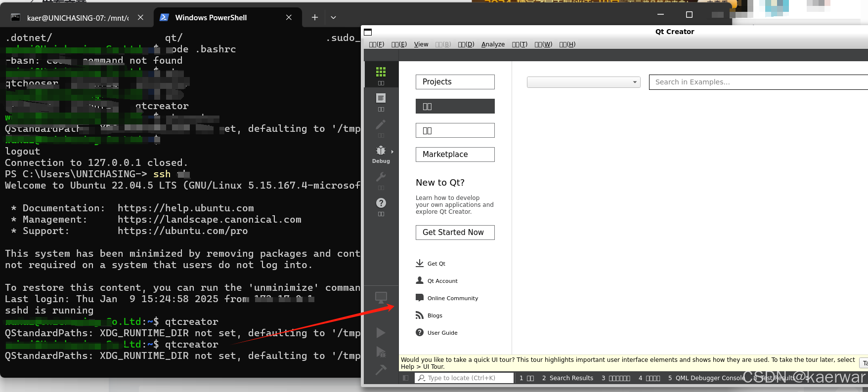Select the Projects button on the Welcome page
This screenshot has height=392, width=868.
pyautogui.click(x=455, y=82)
